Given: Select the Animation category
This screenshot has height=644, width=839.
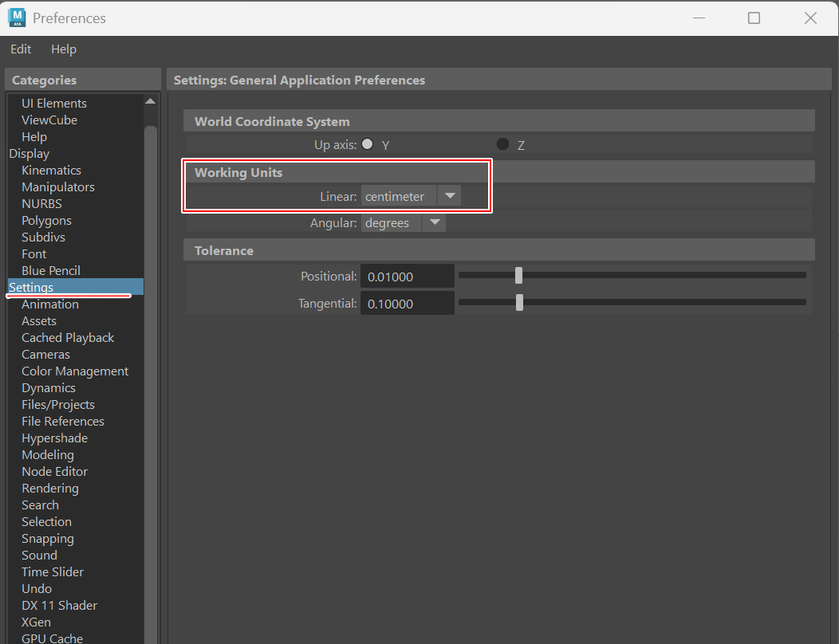Looking at the screenshot, I should [x=49, y=304].
